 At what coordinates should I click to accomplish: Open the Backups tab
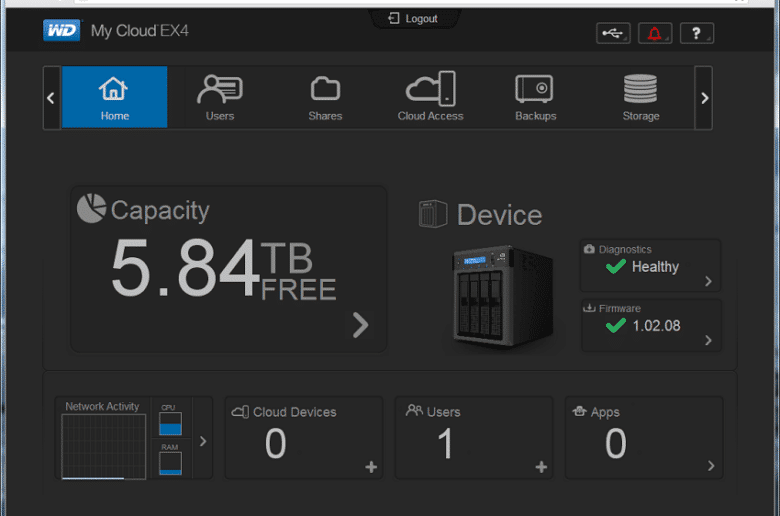[535, 97]
